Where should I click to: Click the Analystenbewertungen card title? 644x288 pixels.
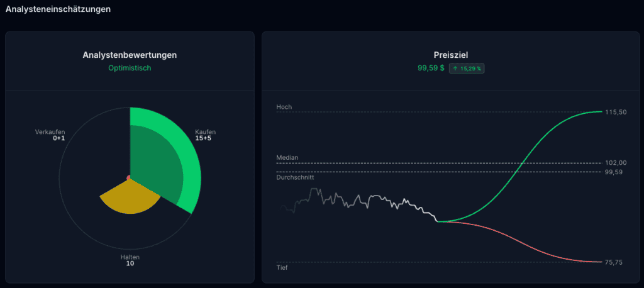pyautogui.click(x=130, y=55)
